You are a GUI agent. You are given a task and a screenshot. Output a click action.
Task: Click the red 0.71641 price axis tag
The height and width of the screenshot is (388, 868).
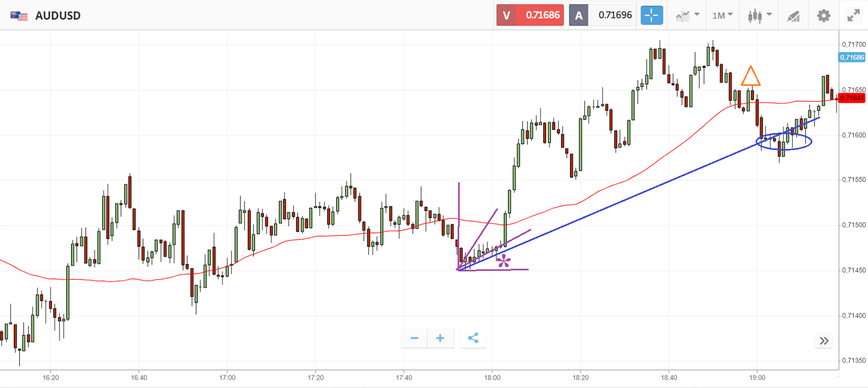852,98
